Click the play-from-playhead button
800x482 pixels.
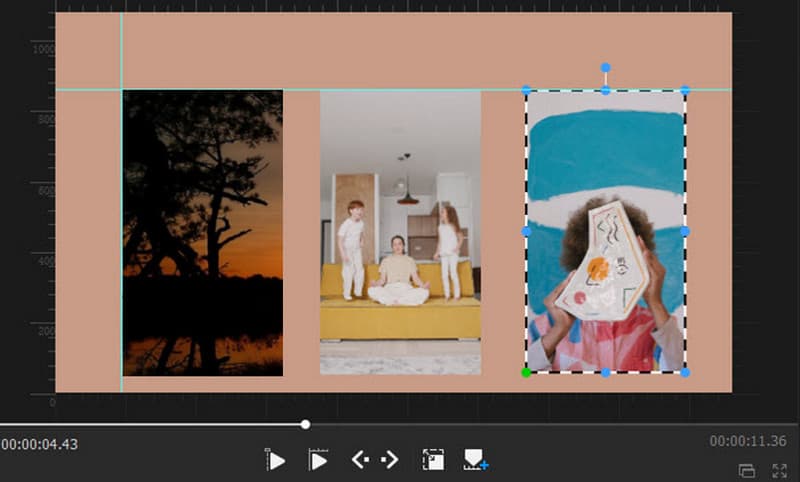click(276, 460)
